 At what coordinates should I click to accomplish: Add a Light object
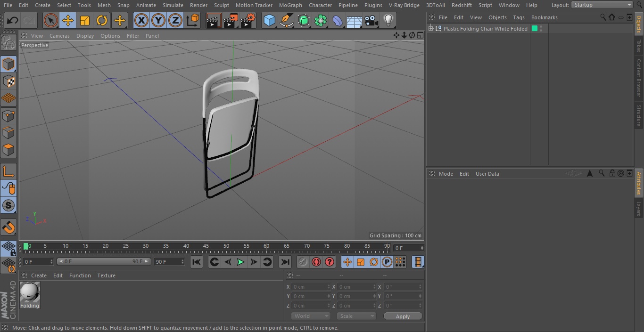pyautogui.click(x=388, y=20)
